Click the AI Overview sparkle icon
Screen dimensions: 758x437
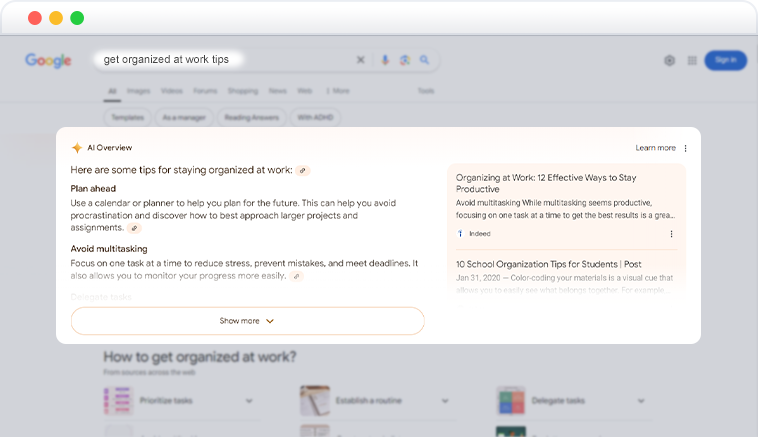pos(77,147)
